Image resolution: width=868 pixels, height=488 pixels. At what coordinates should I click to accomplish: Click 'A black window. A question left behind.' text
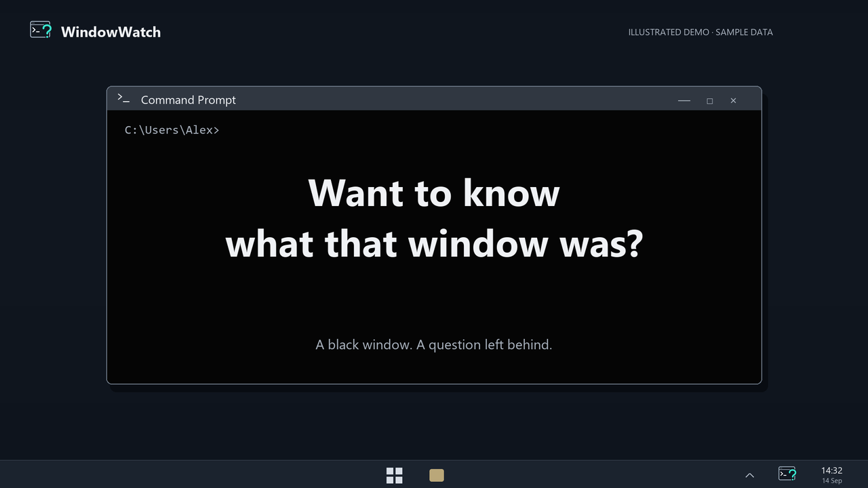(x=434, y=344)
